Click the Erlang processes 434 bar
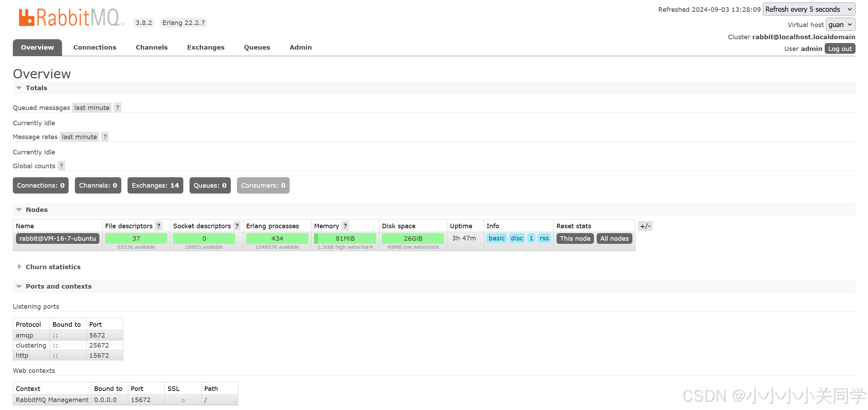The height and width of the screenshot is (410, 868). point(277,239)
